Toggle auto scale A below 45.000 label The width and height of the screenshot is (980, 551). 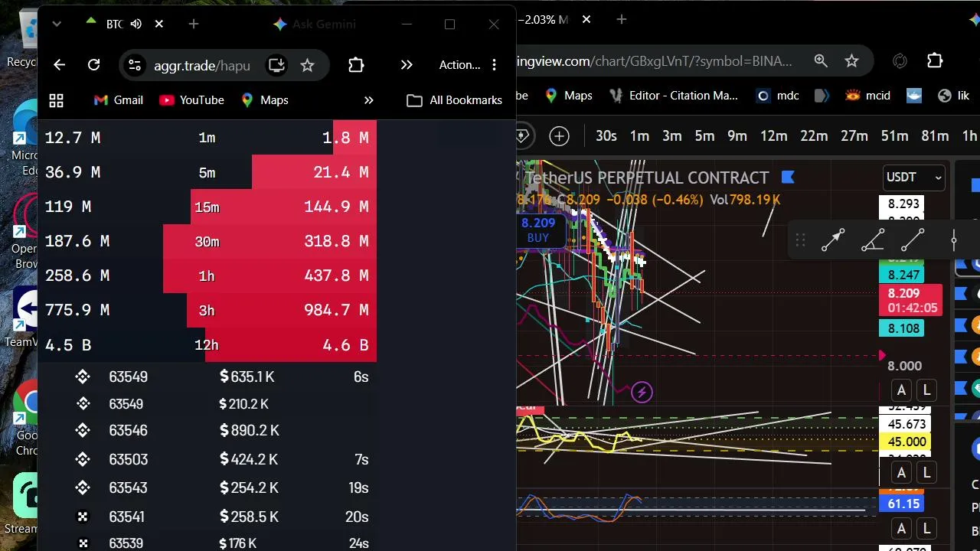coord(901,472)
